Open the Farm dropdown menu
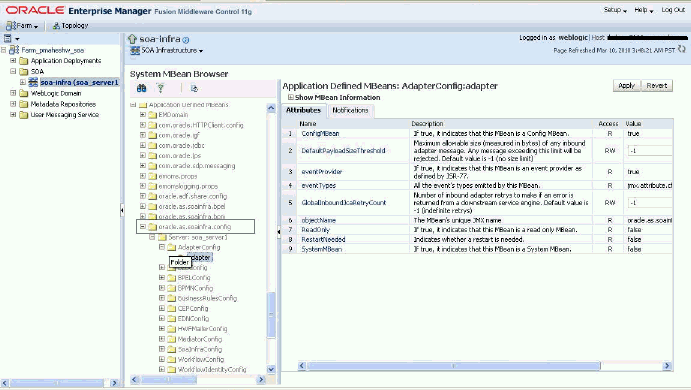This screenshot has height=390, width=691. click(x=22, y=26)
